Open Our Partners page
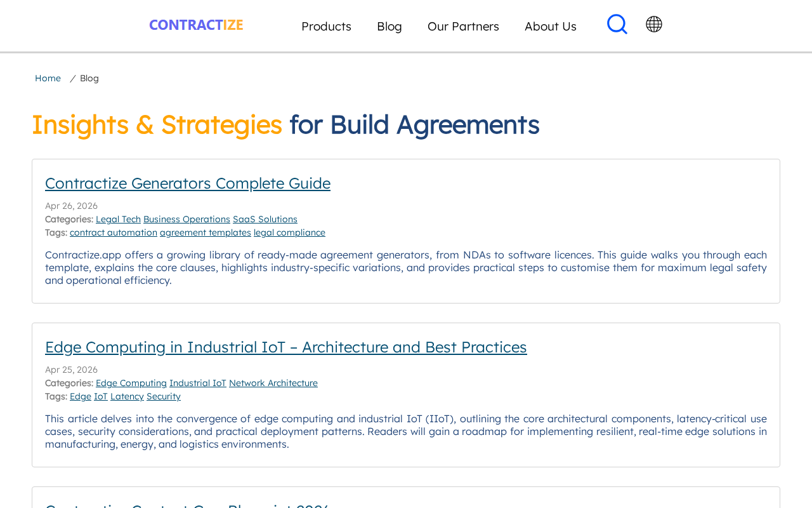The image size is (812, 508). click(463, 27)
